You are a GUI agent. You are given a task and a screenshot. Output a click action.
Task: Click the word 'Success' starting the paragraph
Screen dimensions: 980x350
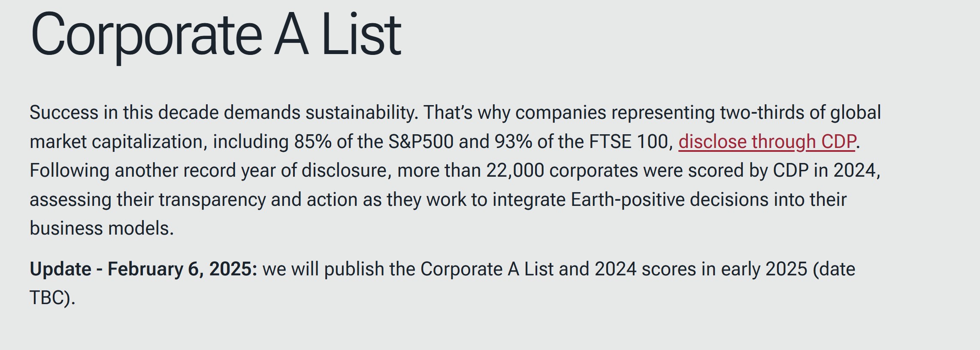(64, 112)
